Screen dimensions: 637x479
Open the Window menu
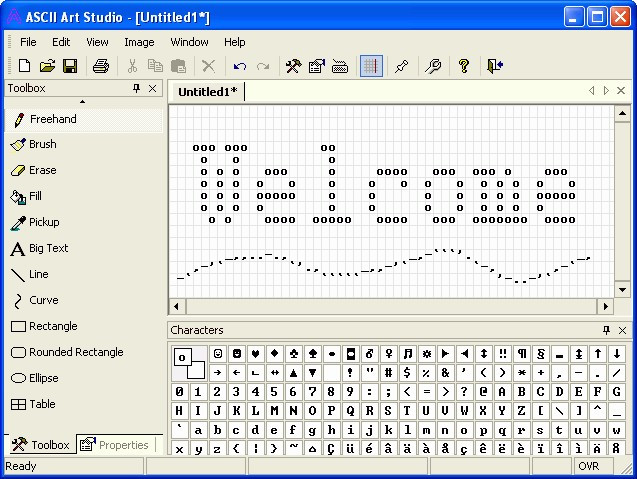coord(189,42)
